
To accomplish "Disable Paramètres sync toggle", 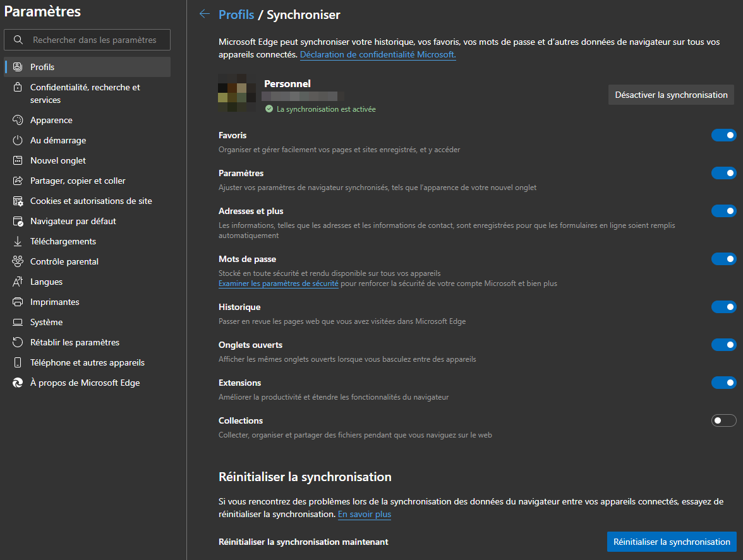I will pos(723,173).
